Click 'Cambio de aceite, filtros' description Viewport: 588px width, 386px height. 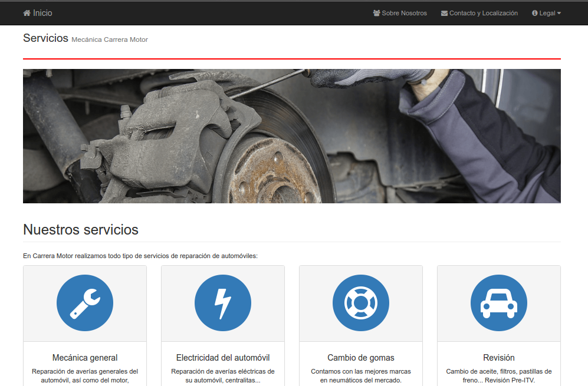tap(499, 376)
